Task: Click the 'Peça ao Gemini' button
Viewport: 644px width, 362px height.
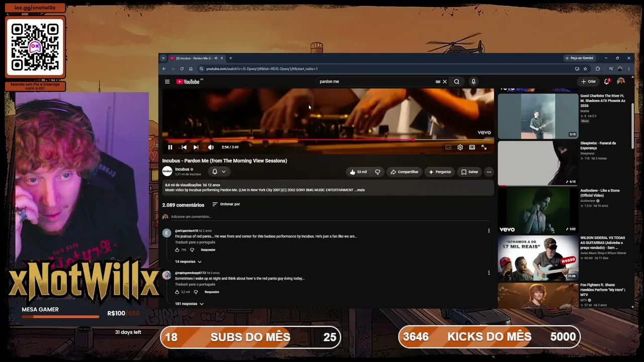Action: pyautogui.click(x=581, y=58)
